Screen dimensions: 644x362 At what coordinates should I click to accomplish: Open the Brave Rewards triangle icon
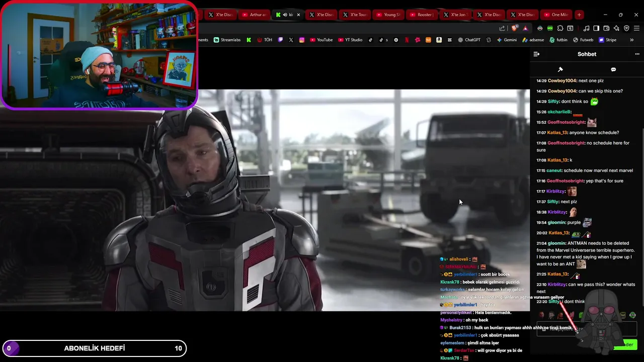click(x=525, y=28)
